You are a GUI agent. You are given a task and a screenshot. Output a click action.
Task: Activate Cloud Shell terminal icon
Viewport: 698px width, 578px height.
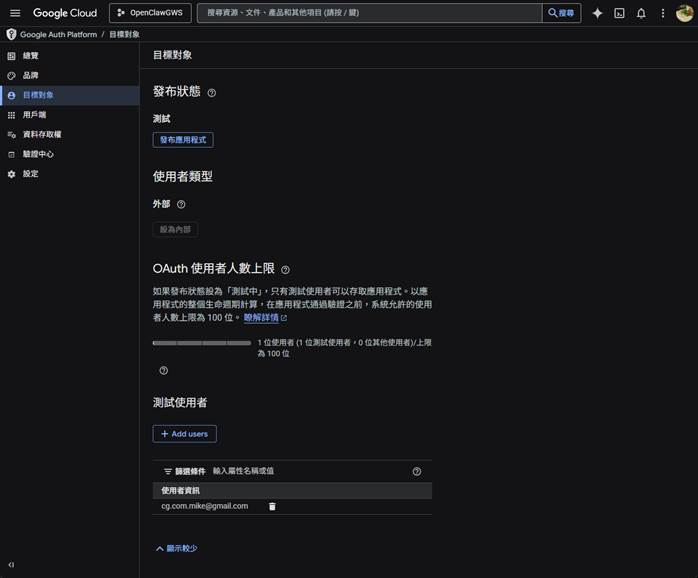(619, 13)
